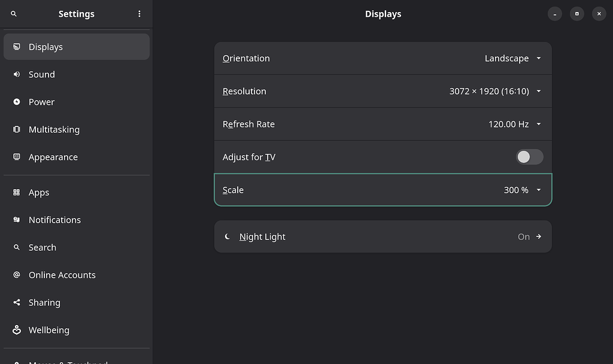Viewport: 613px width, 364px height.
Task: Open the Refresh Rate dropdown 120.00 Hz
Action: pyautogui.click(x=514, y=124)
